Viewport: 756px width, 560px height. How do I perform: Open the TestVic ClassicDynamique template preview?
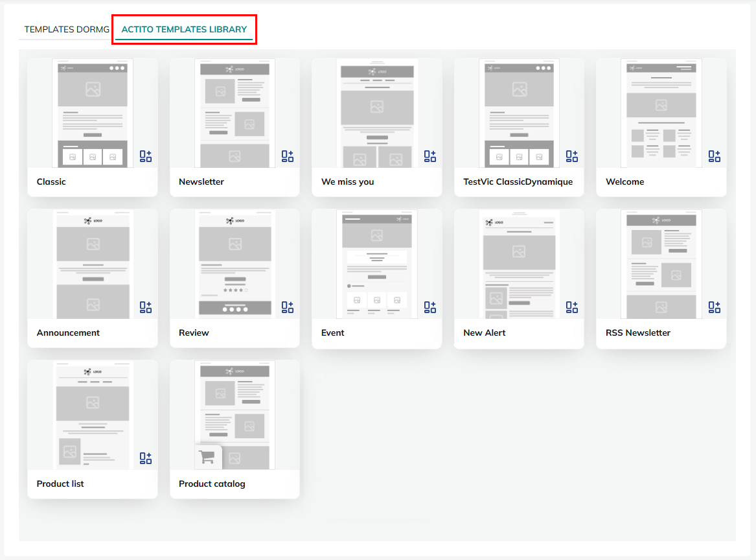coord(520,113)
